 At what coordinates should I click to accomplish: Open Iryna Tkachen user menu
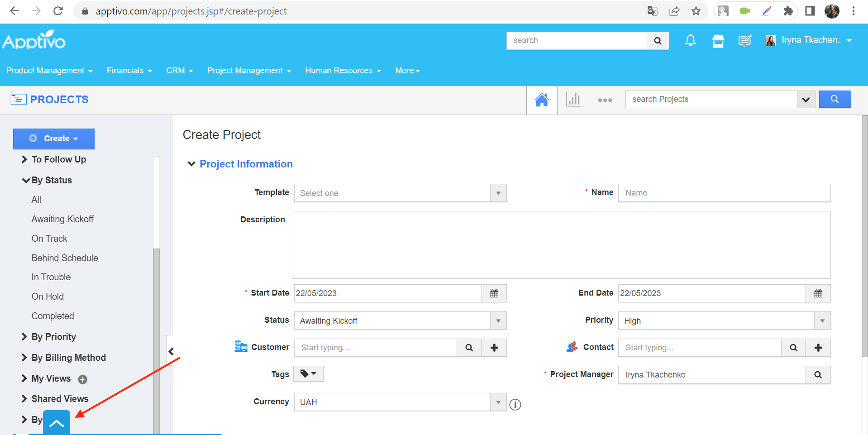coord(809,40)
